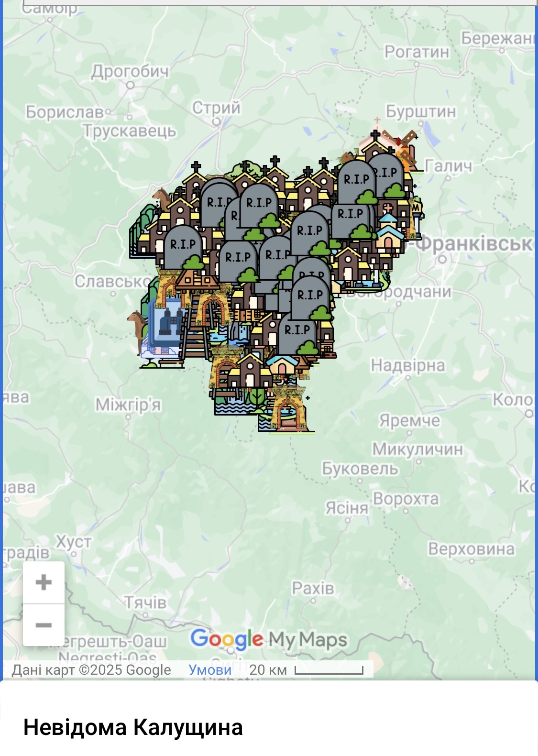Select the leftmost R.I.P tombstone marker
Image resolution: width=538 pixels, height=756 pixels.
pyautogui.click(x=183, y=248)
